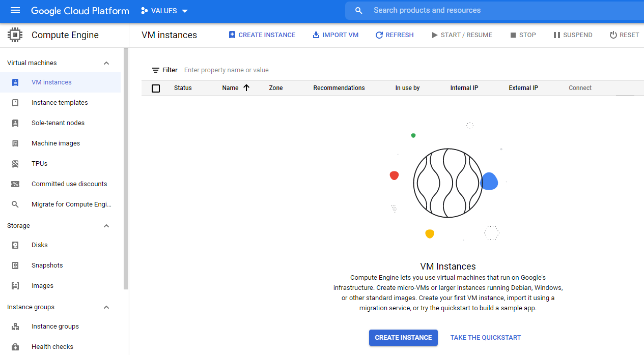Sort by Status column header
Image resolution: width=644 pixels, height=355 pixels.
[x=183, y=88]
